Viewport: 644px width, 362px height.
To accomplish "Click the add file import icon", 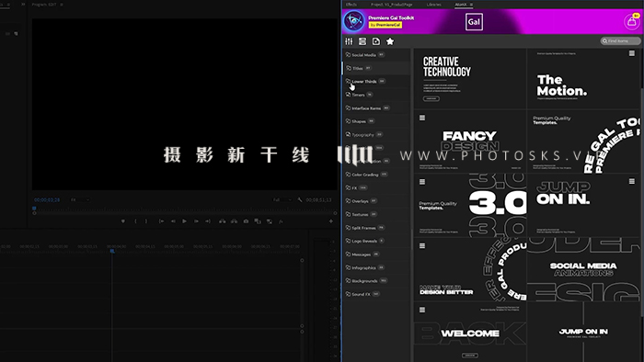I will pos(375,41).
